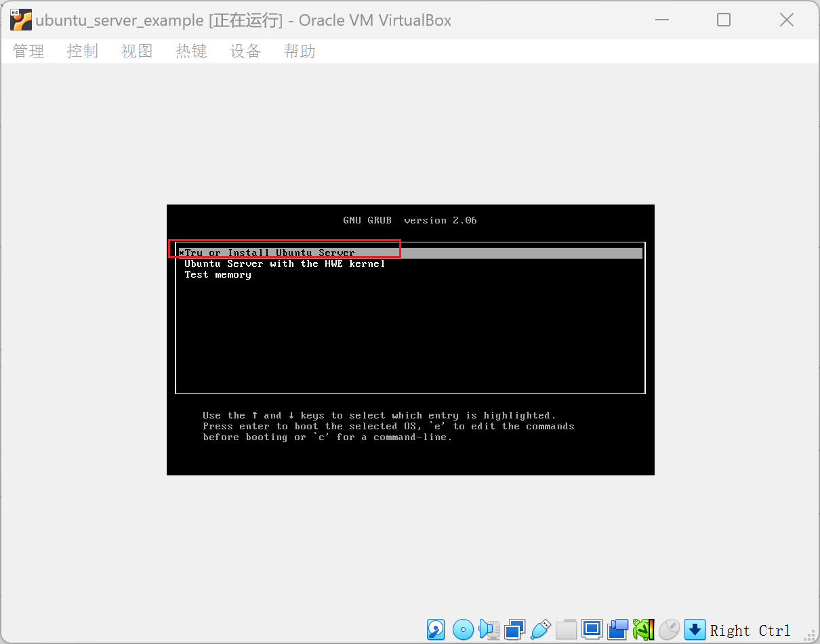Open the 管理 menu
Image resolution: width=820 pixels, height=644 pixels.
(28, 51)
